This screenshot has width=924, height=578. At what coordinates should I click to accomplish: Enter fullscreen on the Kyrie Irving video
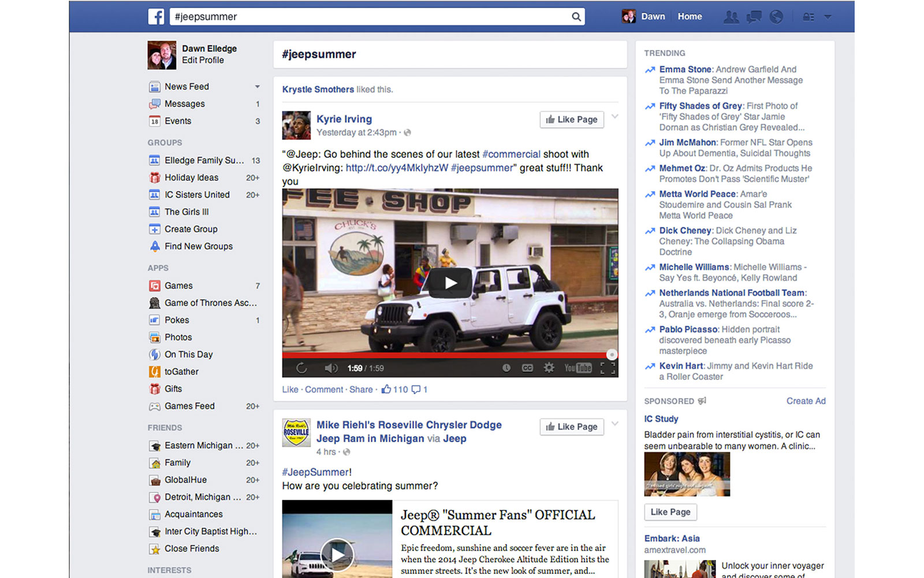608,368
